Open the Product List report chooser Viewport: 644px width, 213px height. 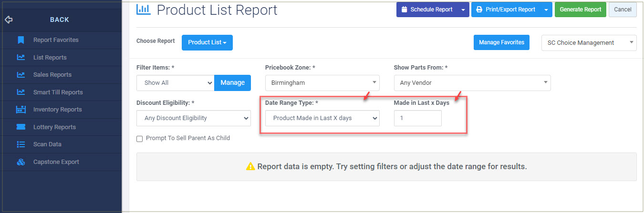coord(207,42)
